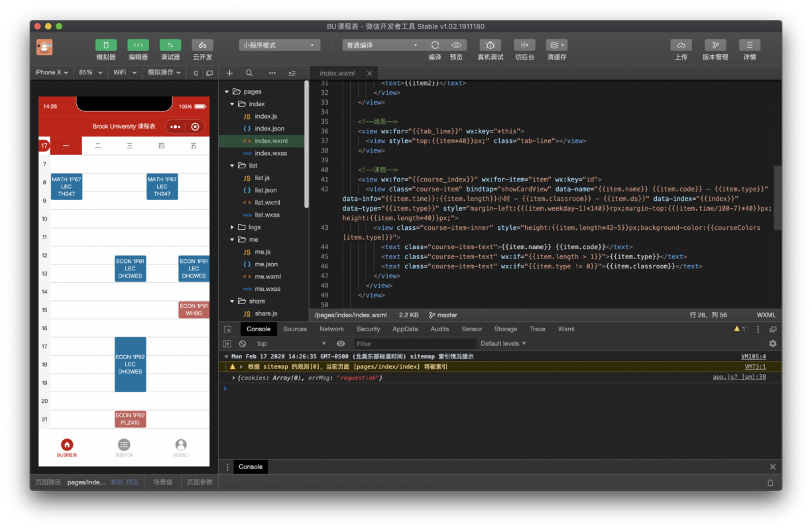Open console settings gear icon
This screenshot has width=812, height=530.
tap(772, 344)
